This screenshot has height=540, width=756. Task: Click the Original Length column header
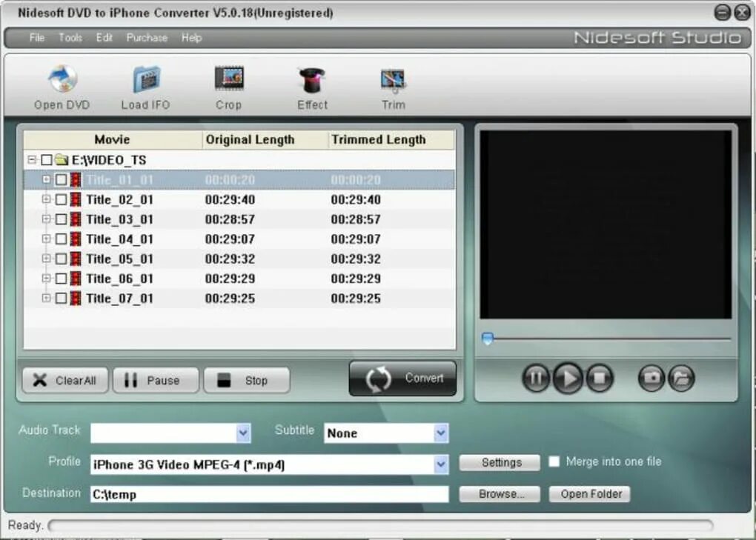[265, 139]
